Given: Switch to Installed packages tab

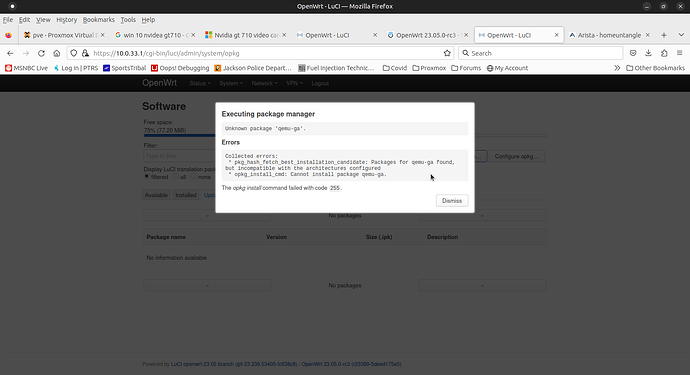Looking at the screenshot, I should tap(186, 195).
